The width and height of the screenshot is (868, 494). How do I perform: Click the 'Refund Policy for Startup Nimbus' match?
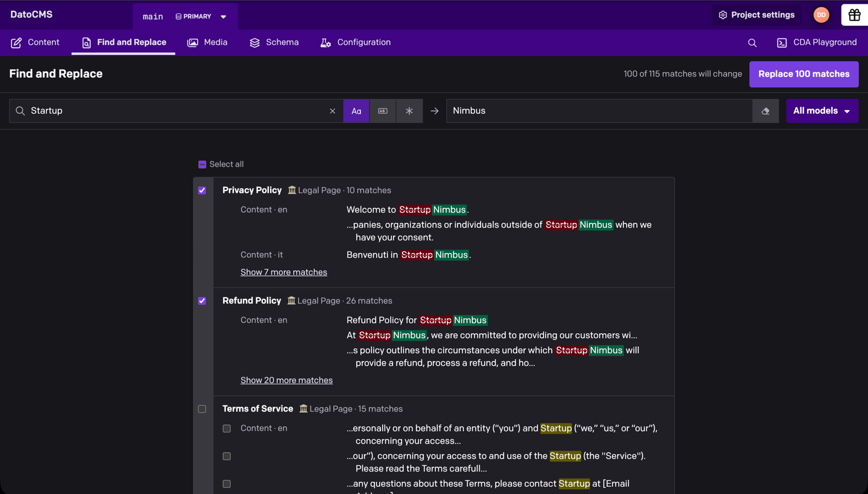pyautogui.click(x=417, y=320)
